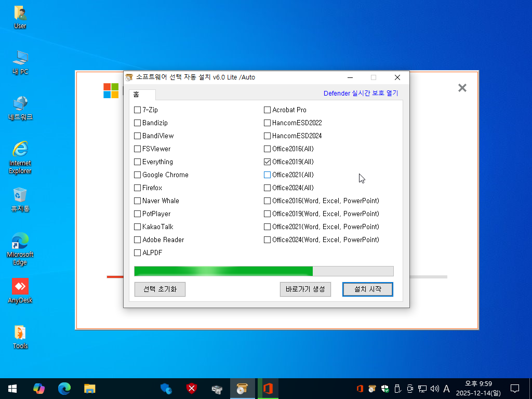Select FSViewer checkbox
This screenshot has width=532, height=399.
[x=137, y=149]
